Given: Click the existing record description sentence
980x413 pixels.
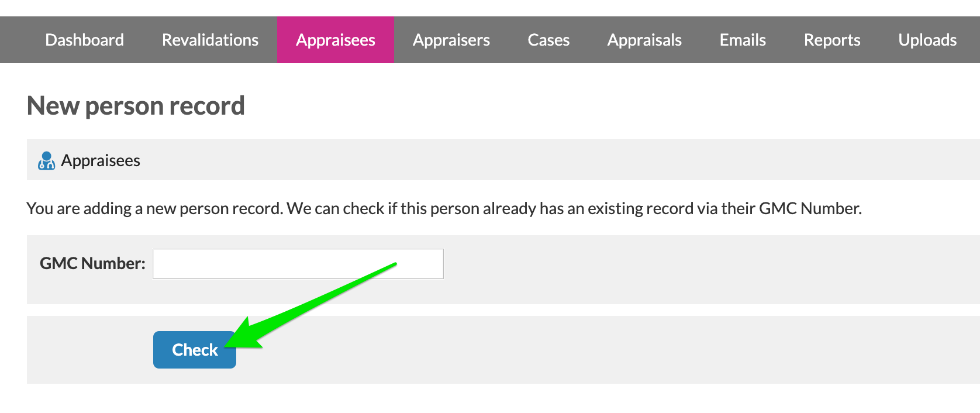Looking at the screenshot, I should point(444,208).
